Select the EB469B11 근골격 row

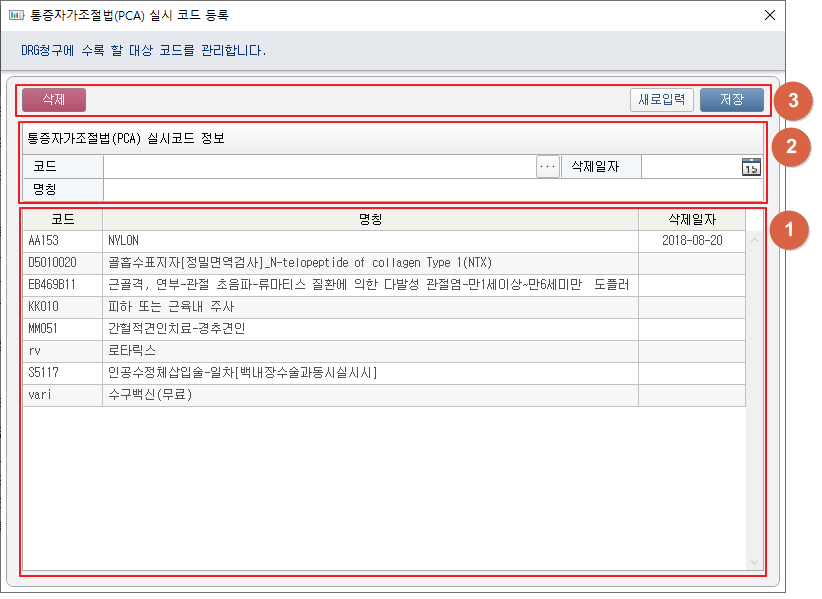370,285
